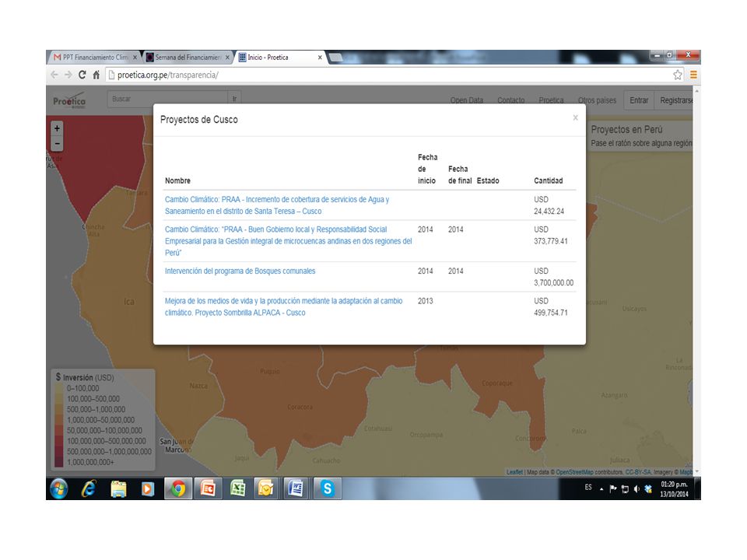This screenshot has width=747, height=560.
Task: Open the taskbar clock showing 01:20 p.m.
Action: (674, 489)
